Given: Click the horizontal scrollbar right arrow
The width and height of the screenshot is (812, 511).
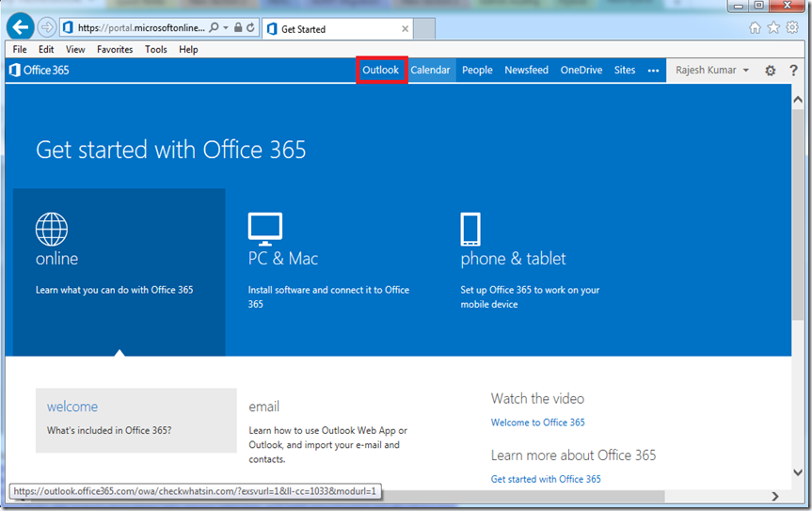Looking at the screenshot, I should pos(774,496).
